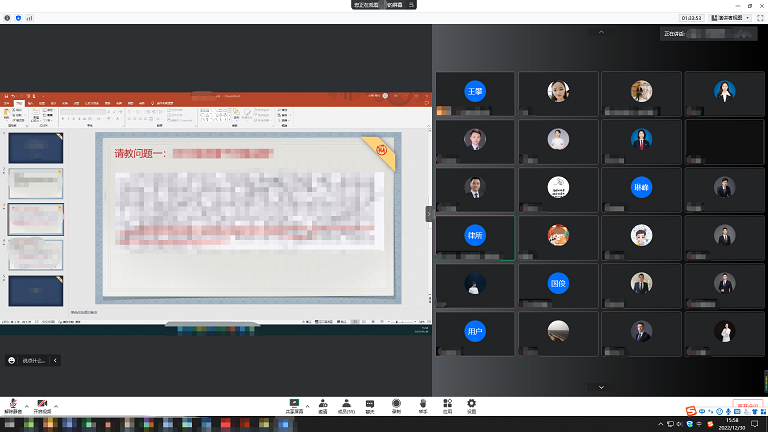Select the 王攀 participant tile
The width and height of the screenshot is (768, 432).
coord(475,92)
